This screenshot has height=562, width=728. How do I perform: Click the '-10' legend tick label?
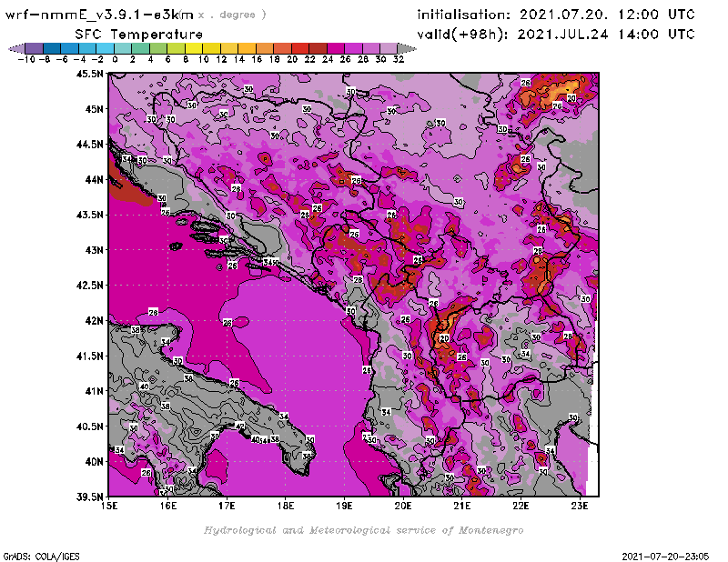pyautogui.click(x=26, y=59)
